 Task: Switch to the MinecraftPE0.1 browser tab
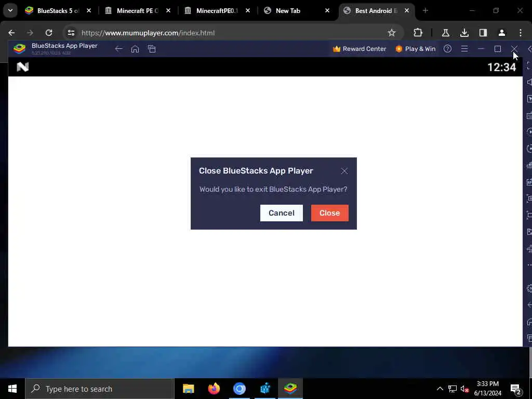[x=212, y=10]
